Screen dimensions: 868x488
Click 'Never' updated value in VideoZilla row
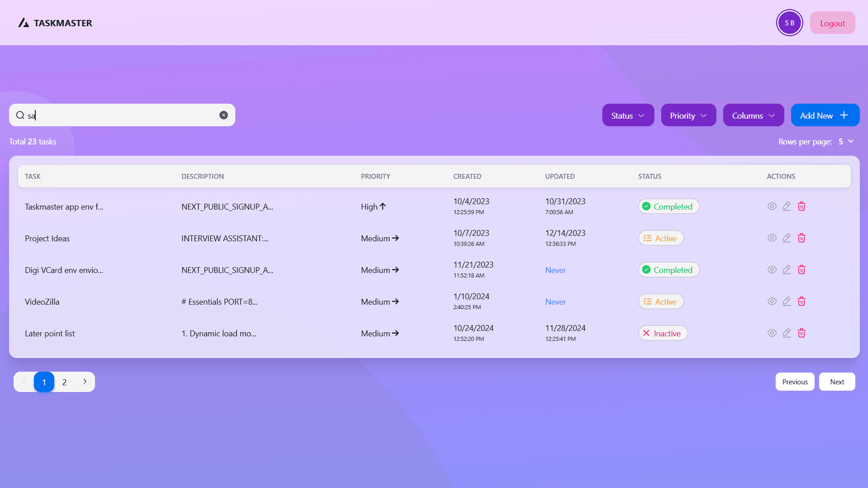click(x=555, y=302)
